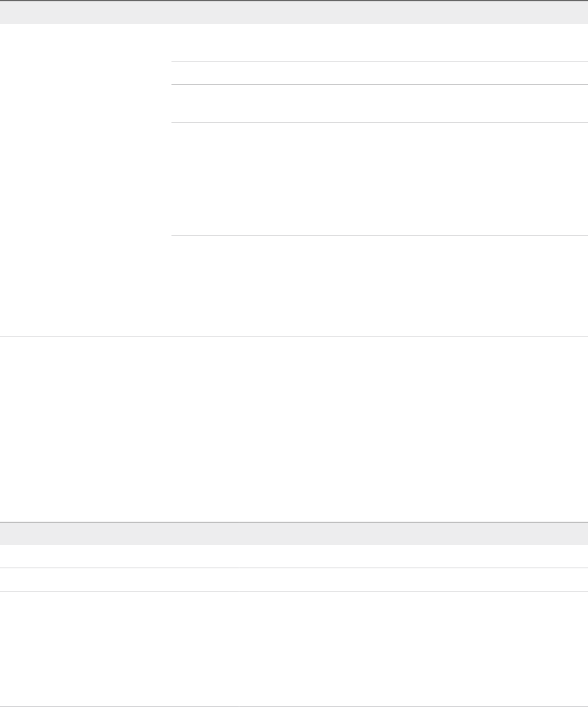The image size is (588, 707).
Task: Click the divider line closing the upper table
Action: pyautogui.click(x=294, y=337)
